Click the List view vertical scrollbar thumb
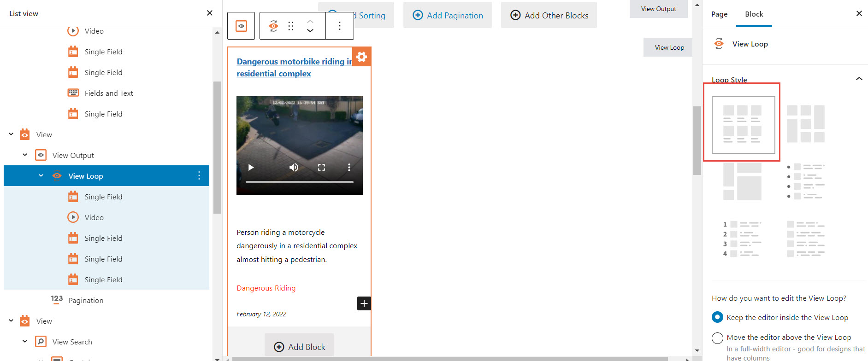The image size is (868, 361). pos(217,147)
